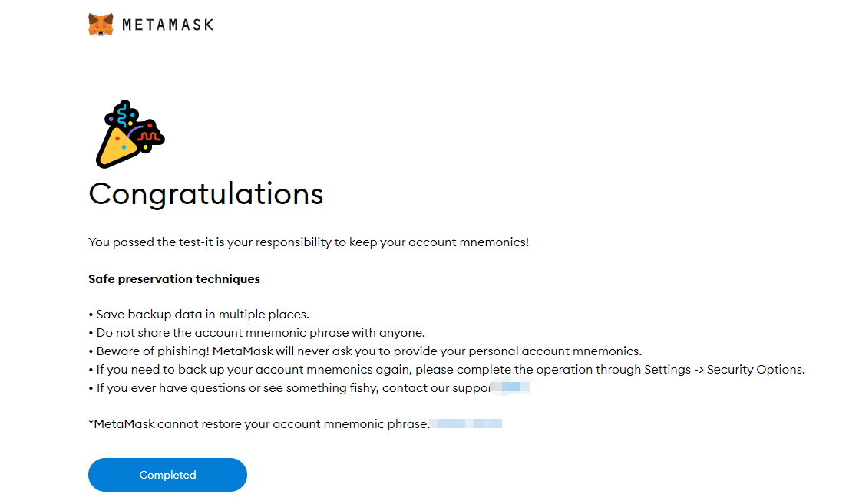Image resolution: width=849 pixels, height=504 pixels.
Task: Click the MetaMask cannot restore disclaimer line
Action: click(x=263, y=422)
